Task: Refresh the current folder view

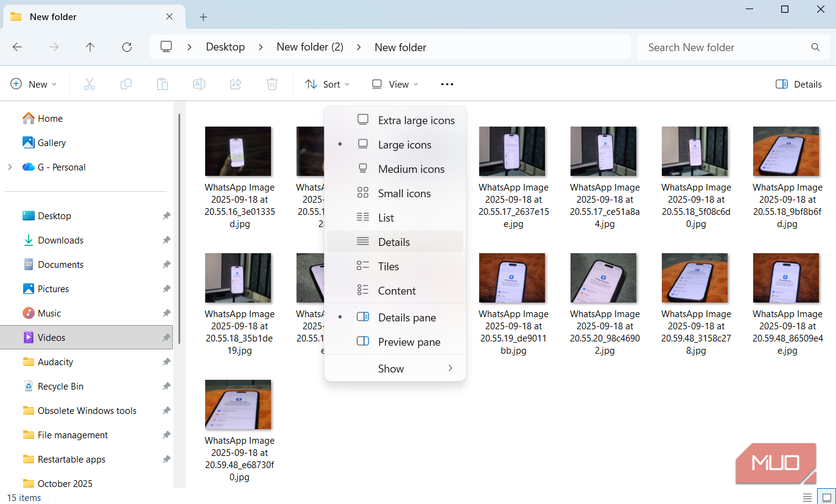Action: (127, 47)
